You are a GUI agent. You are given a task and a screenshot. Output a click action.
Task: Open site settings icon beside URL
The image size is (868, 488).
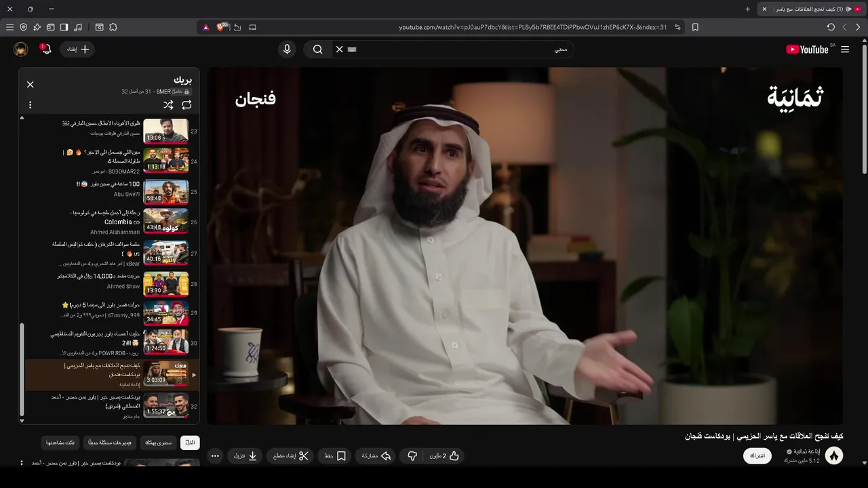(x=679, y=27)
